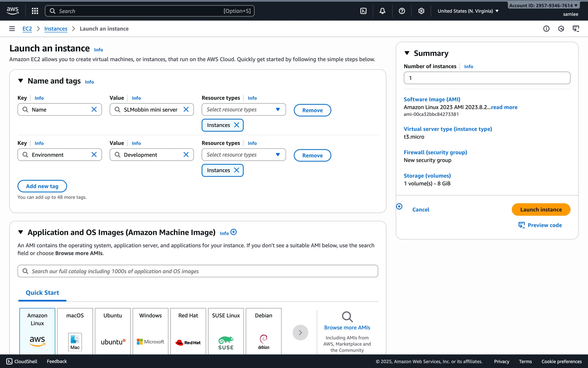Viewport: 588px width, 368px height.
Task: Open the AWS services grid menu
Action: point(35,11)
